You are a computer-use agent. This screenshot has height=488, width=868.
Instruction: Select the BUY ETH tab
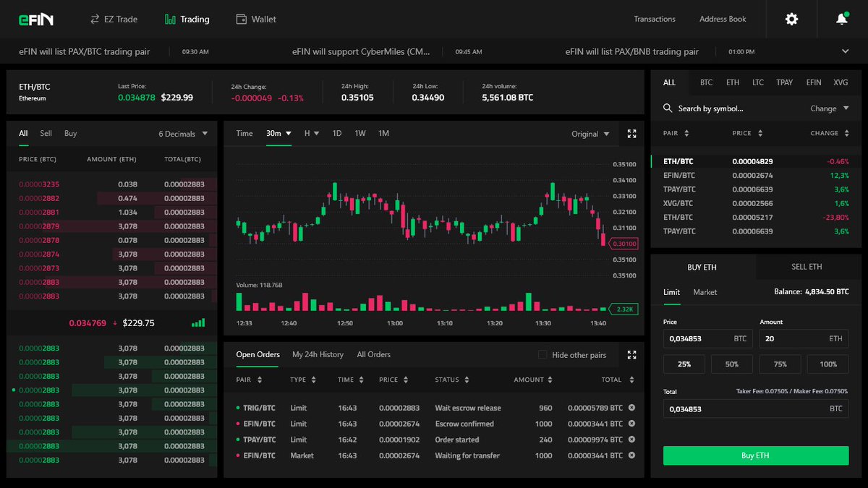pyautogui.click(x=702, y=267)
